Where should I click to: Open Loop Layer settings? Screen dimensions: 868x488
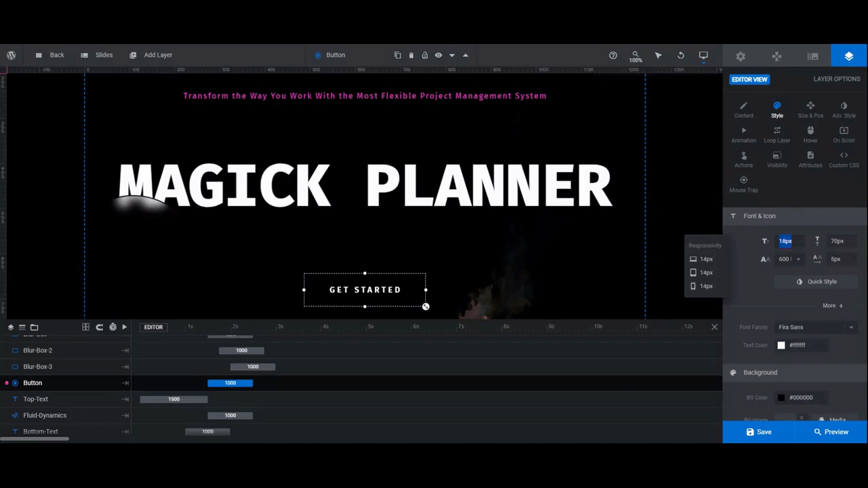point(777,135)
